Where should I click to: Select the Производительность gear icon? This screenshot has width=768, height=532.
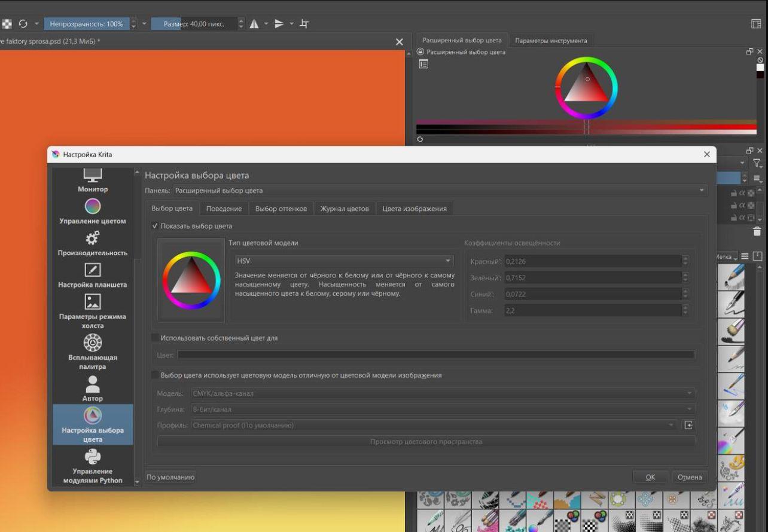pos(92,239)
